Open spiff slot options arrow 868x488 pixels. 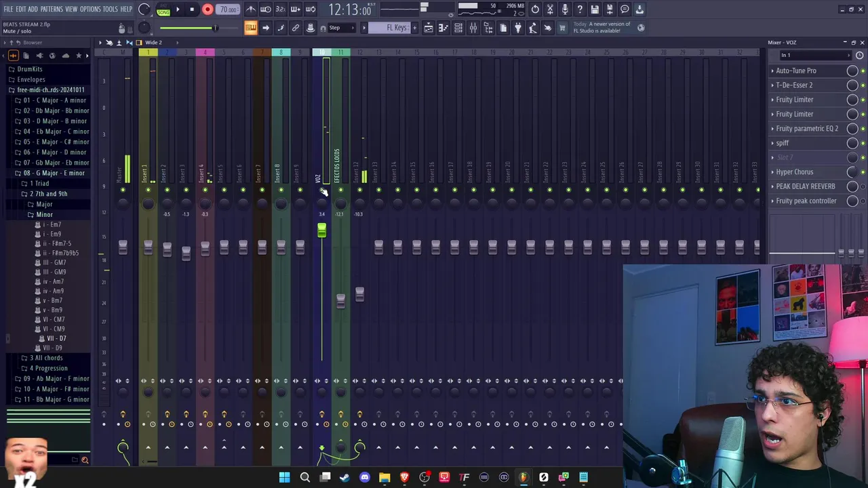(772, 143)
